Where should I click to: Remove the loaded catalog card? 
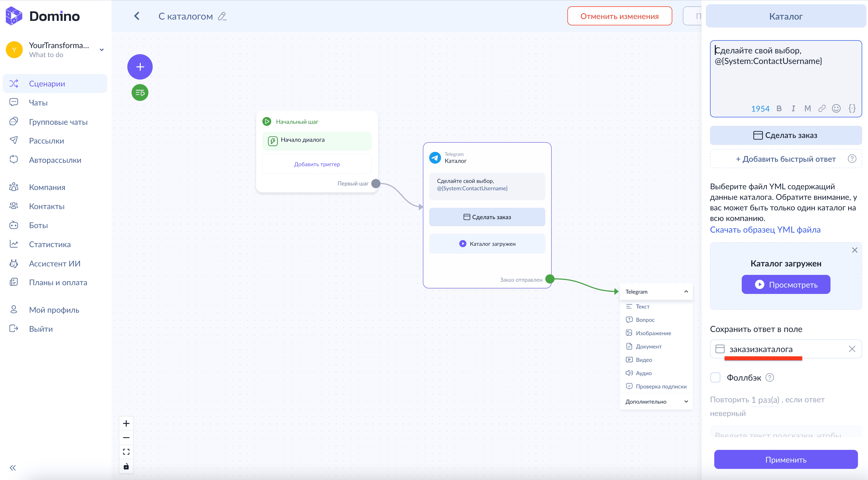(x=855, y=250)
